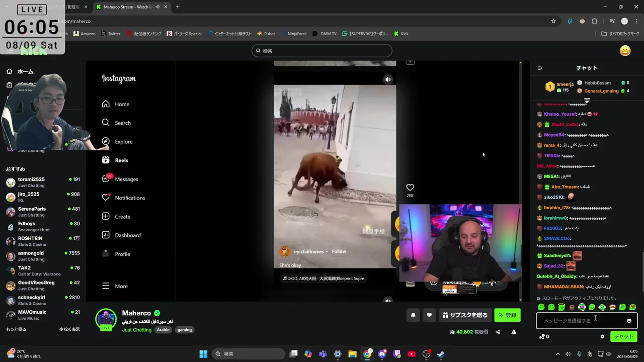The image size is (644, 362).
Task: Open a new browser tab
Action: tap(178, 7)
